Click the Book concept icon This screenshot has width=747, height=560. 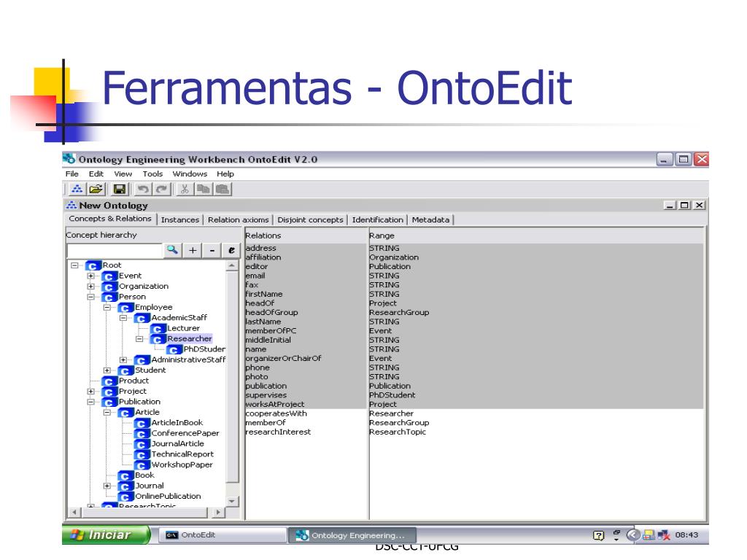(x=125, y=475)
